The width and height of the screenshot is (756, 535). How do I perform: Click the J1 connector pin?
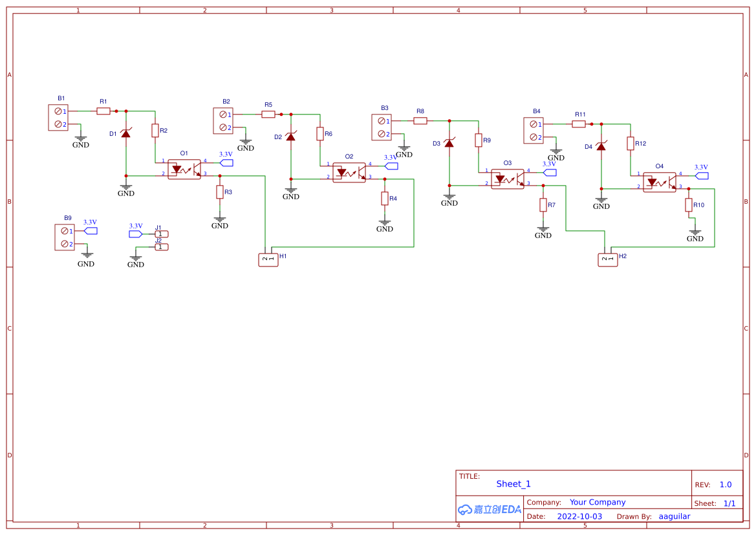point(161,234)
